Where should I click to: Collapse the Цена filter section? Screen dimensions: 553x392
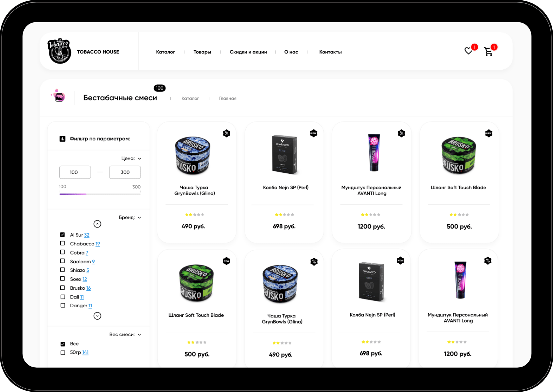tap(139, 159)
